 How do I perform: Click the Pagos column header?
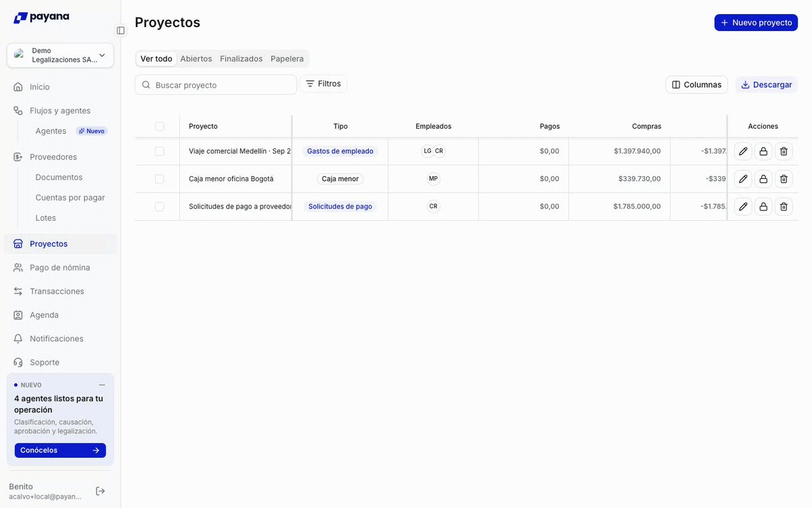coord(549,126)
